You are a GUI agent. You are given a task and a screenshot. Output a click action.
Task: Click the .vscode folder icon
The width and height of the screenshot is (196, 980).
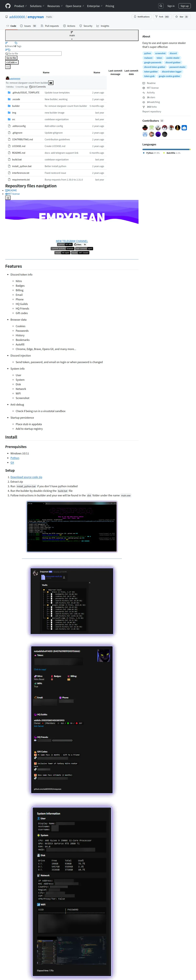click(x=9, y=99)
